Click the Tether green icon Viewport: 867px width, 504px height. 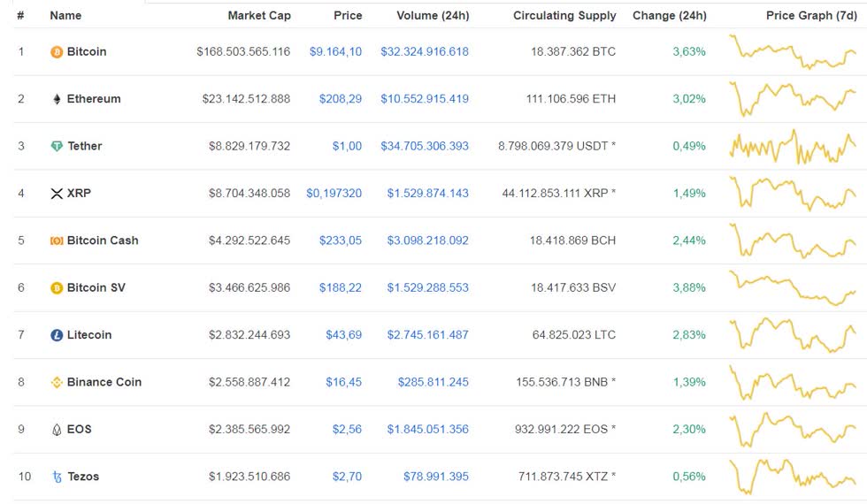pos(57,147)
